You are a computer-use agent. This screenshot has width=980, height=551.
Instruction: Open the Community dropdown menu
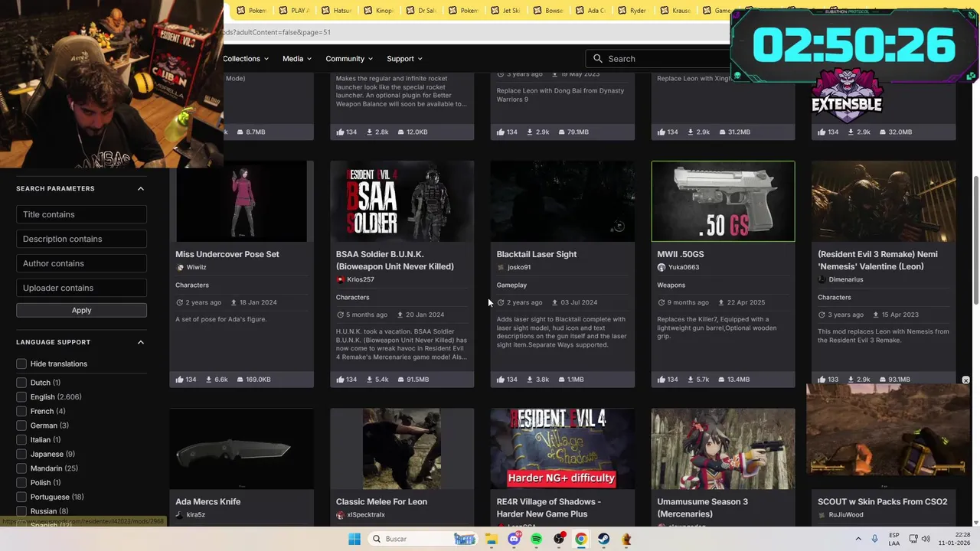click(x=349, y=59)
